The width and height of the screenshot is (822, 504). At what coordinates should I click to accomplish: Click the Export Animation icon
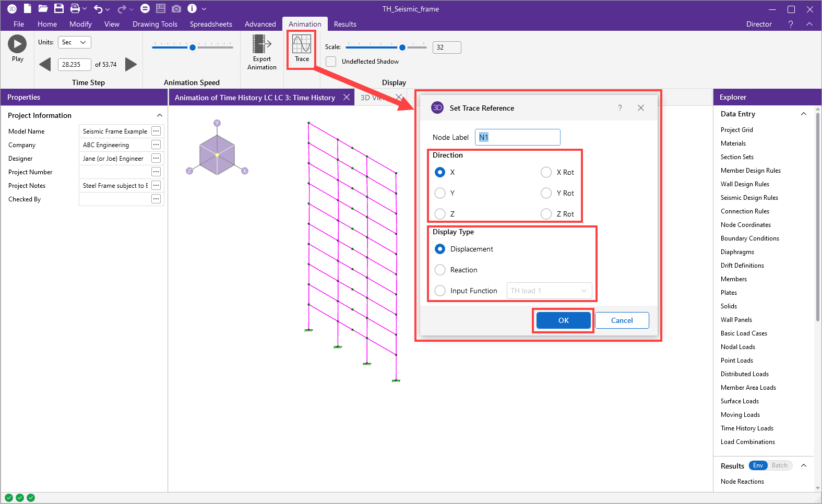pos(261,44)
